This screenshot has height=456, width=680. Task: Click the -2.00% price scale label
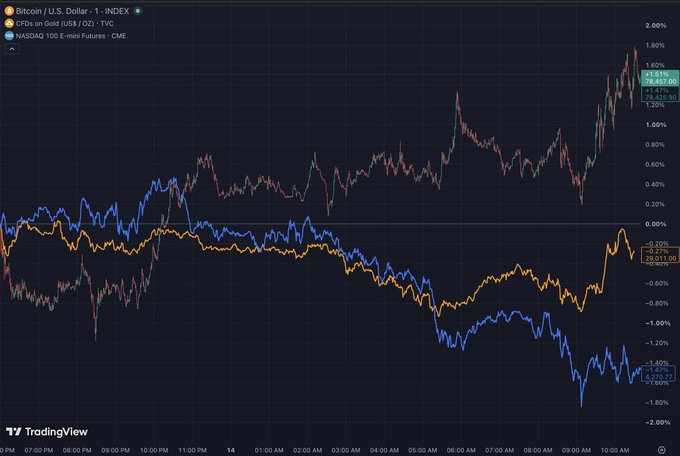[x=657, y=423]
